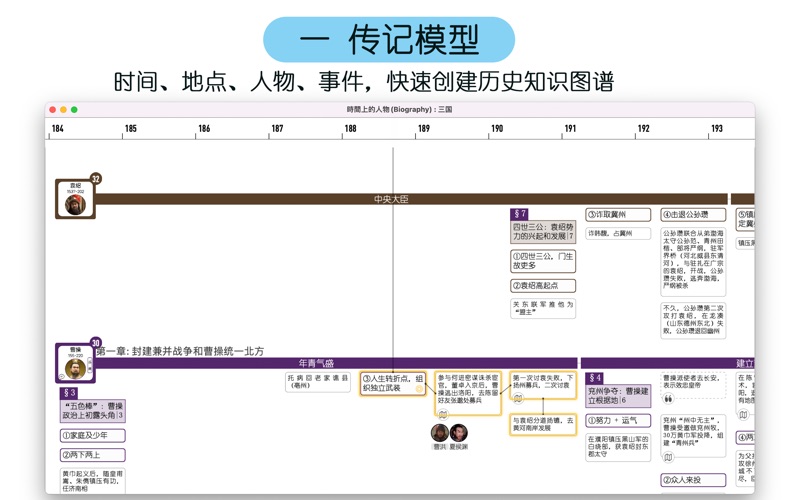Open the §3 section tag
This screenshot has height=500, width=800.
[69, 393]
